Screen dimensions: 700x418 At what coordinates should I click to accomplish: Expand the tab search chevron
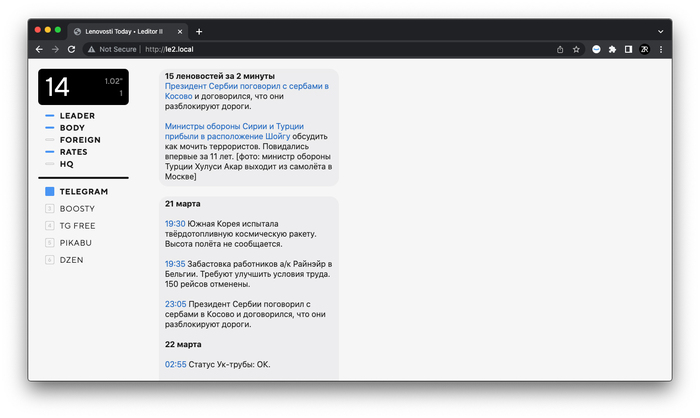click(660, 31)
